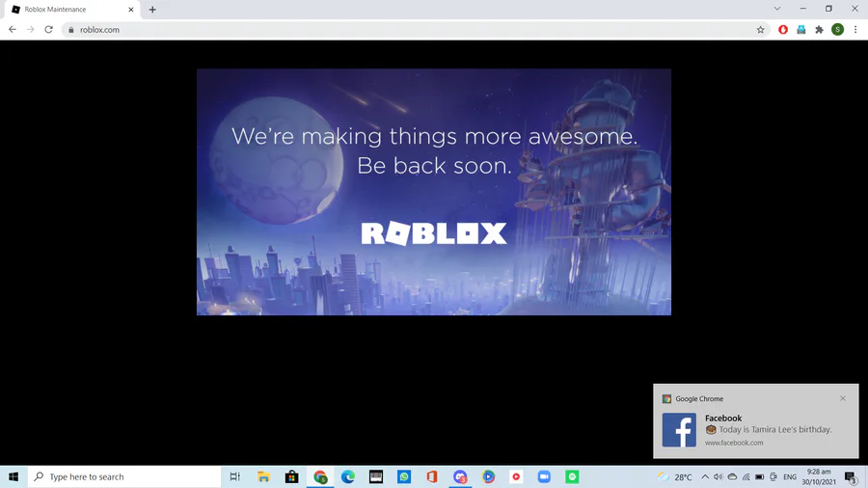Screen dimensions: 868x488
Task: Launch Microsoft Store from the taskbar
Action: [291, 476]
